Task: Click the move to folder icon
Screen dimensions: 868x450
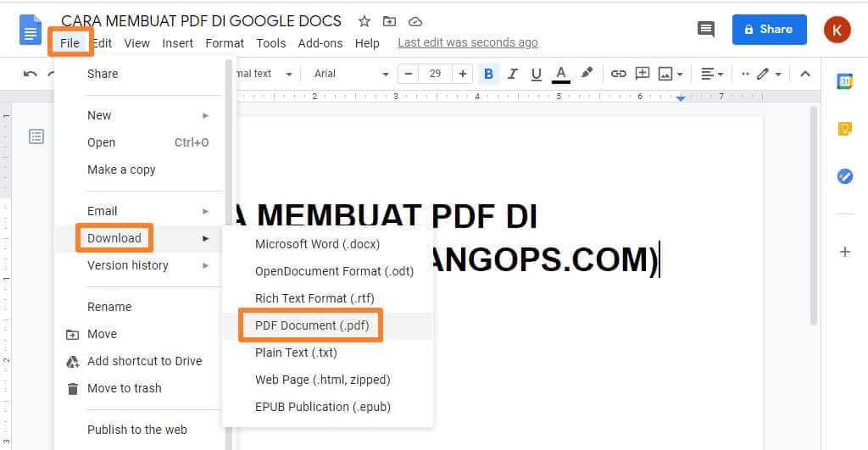Action: click(390, 21)
